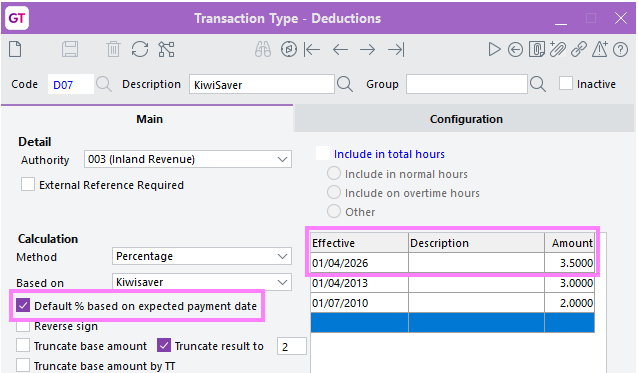The height and width of the screenshot is (373, 638).
Task: Click the binoculars Find icon
Action: [x=263, y=49]
